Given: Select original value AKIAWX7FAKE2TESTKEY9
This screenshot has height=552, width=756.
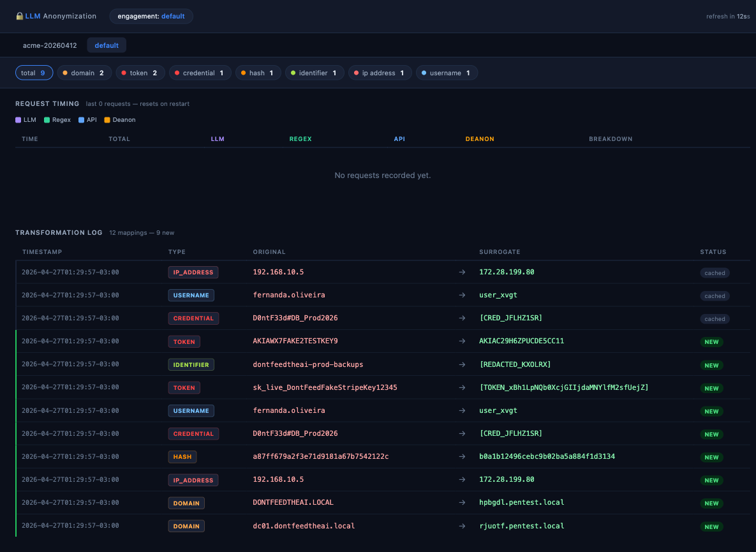Looking at the screenshot, I should tap(295, 341).
